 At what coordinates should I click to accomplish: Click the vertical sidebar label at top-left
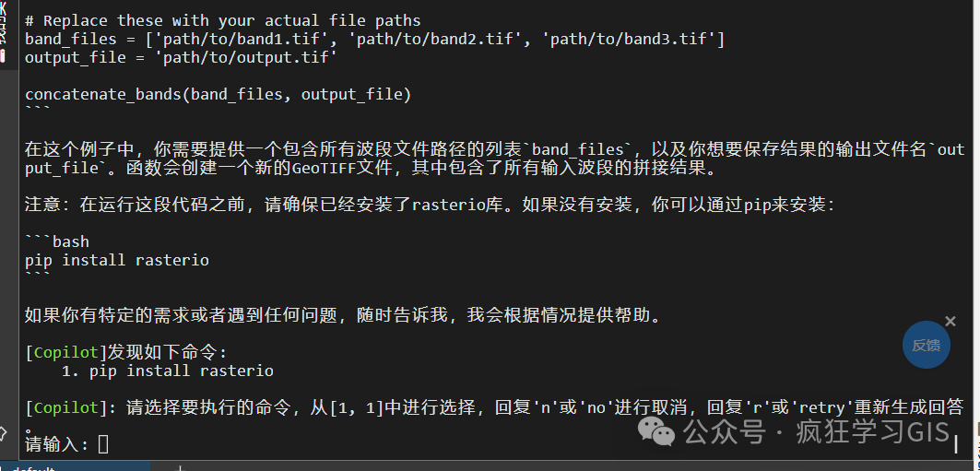click(3, 22)
